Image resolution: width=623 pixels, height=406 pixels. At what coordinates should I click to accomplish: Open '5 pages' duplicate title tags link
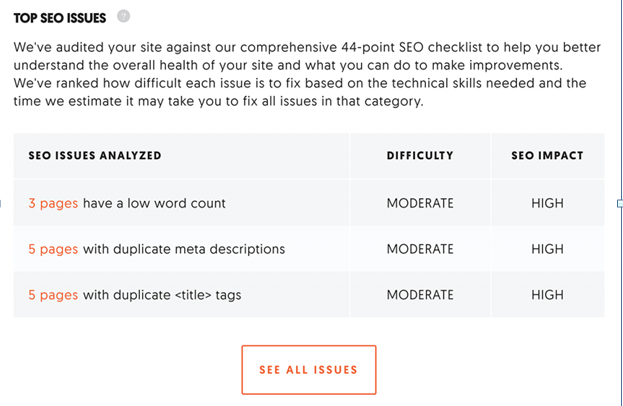tap(53, 295)
